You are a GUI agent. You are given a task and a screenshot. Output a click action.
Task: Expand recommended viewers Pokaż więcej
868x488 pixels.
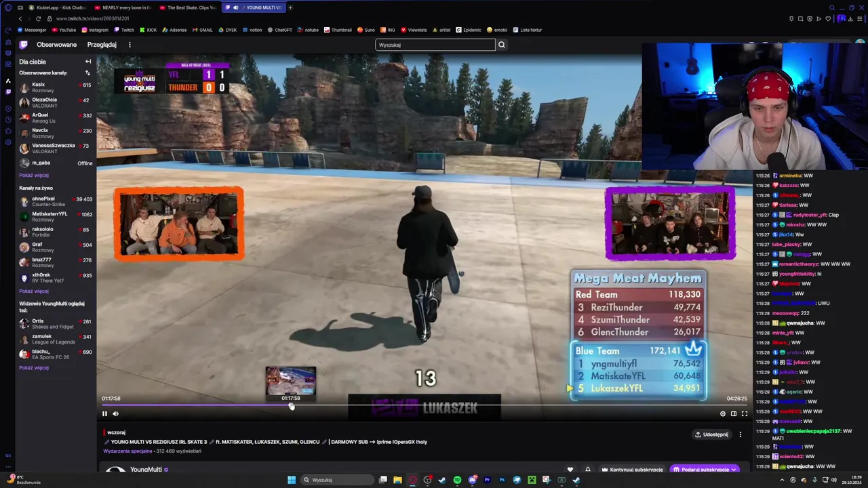[34, 368]
